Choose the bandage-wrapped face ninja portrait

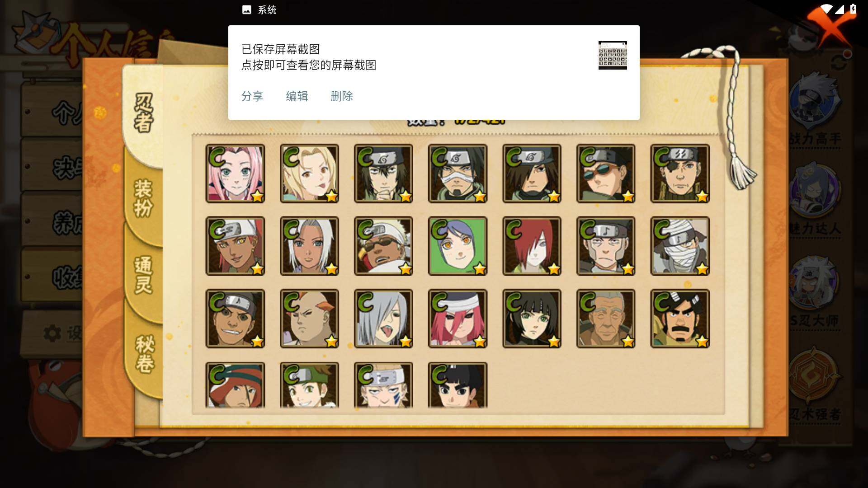[x=680, y=246]
